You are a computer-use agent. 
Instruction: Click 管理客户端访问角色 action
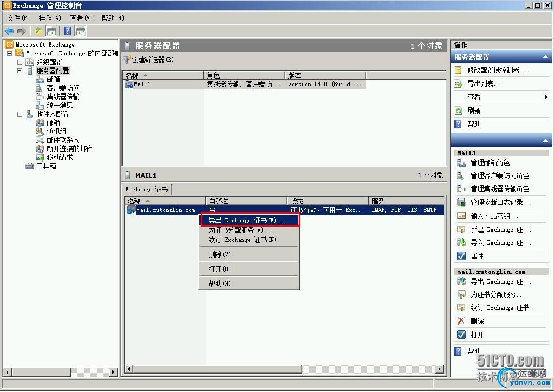[500, 176]
